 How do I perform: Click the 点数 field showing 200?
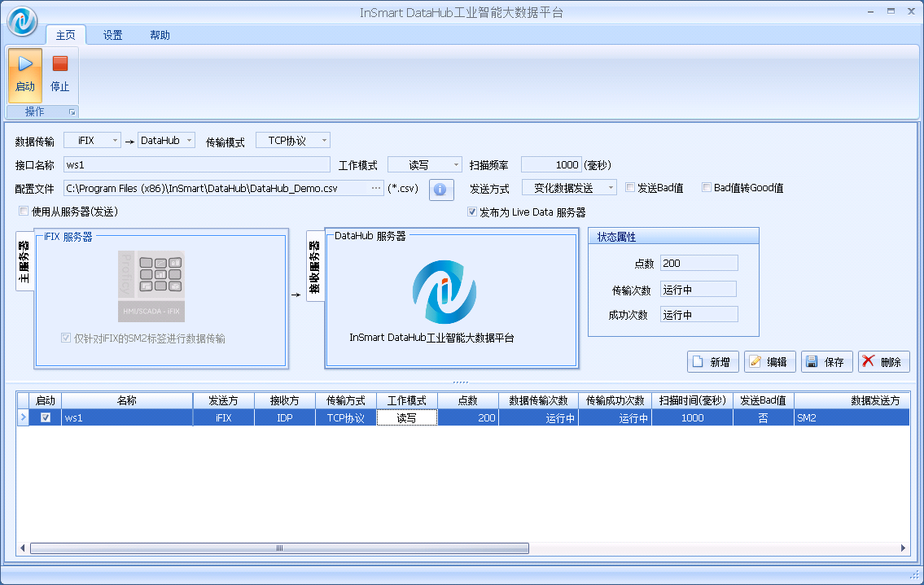pos(698,263)
